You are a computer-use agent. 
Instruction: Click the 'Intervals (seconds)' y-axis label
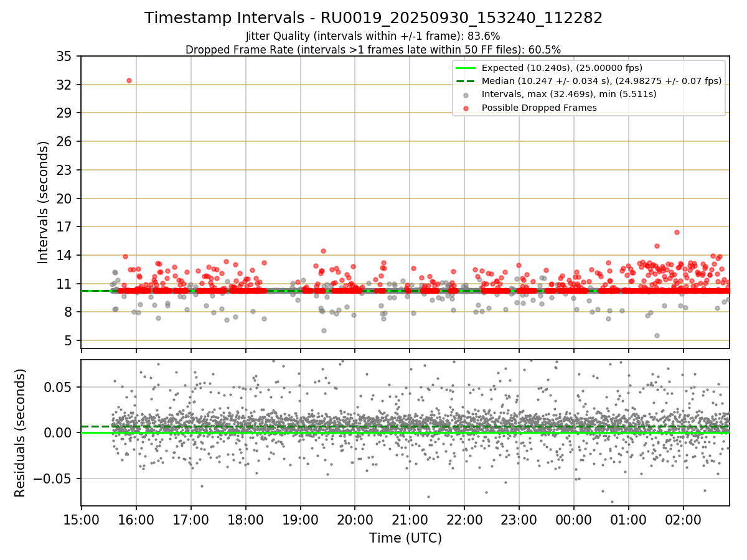(43, 202)
